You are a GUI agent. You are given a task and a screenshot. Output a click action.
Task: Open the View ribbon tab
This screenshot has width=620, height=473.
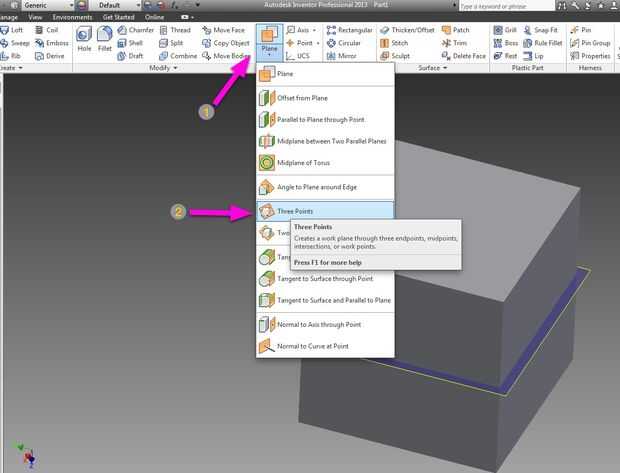[x=35, y=17]
